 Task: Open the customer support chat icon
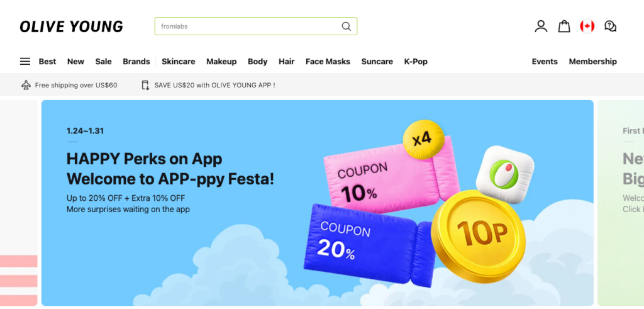(610, 26)
